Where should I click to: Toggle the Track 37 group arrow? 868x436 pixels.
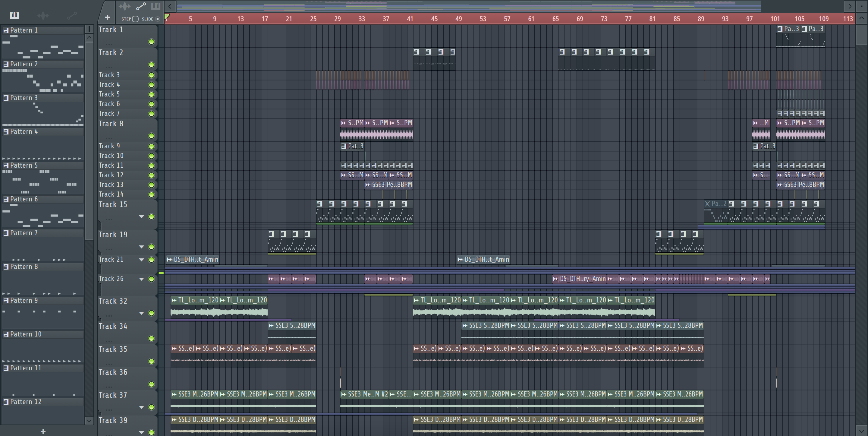tap(142, 407)
